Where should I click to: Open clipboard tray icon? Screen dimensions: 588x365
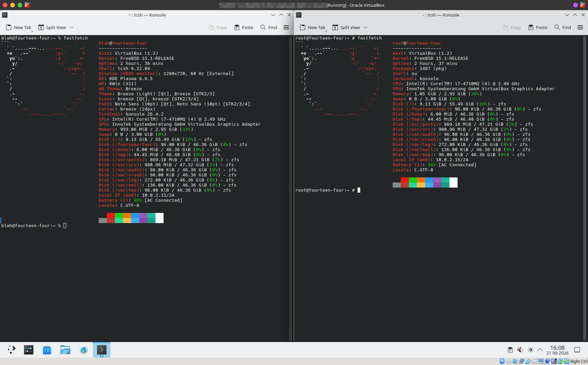pyautogui.click(x=510, y=350)
